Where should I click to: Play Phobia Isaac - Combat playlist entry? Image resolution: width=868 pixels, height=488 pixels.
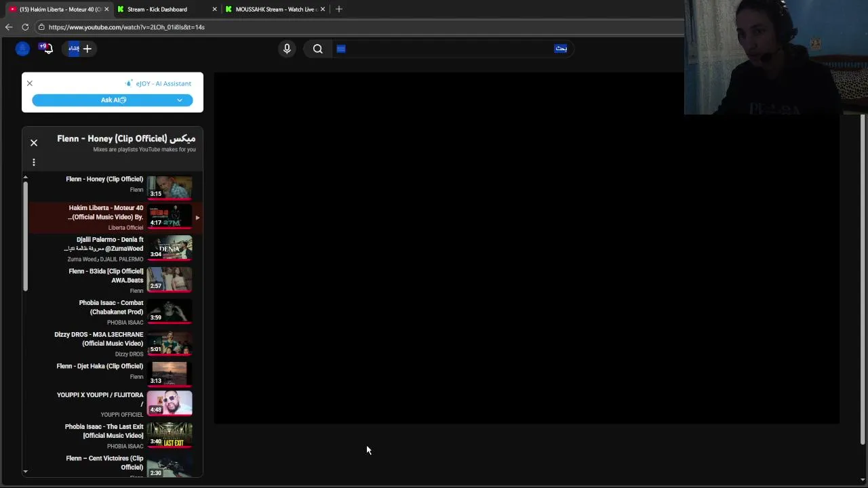[x=114, y=312]
